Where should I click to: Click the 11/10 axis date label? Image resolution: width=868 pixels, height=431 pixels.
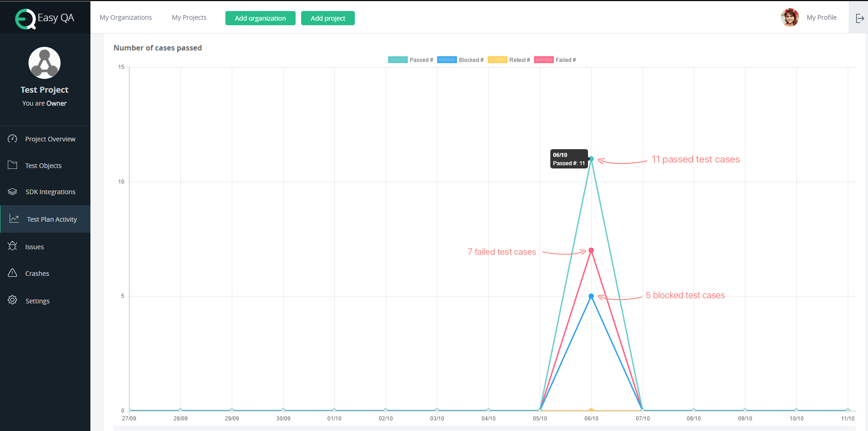(x=848, y=419)
